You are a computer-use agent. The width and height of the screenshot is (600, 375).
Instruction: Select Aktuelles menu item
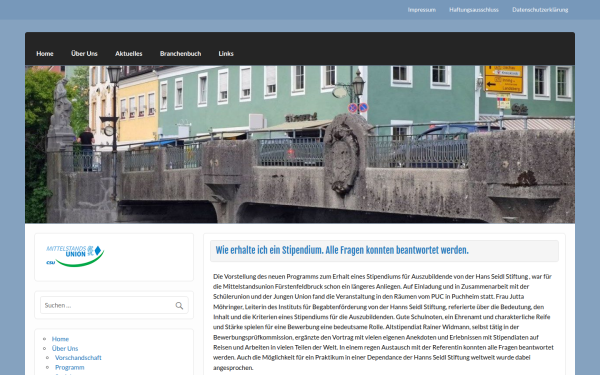pyautogui.click(x=129, y=54)
